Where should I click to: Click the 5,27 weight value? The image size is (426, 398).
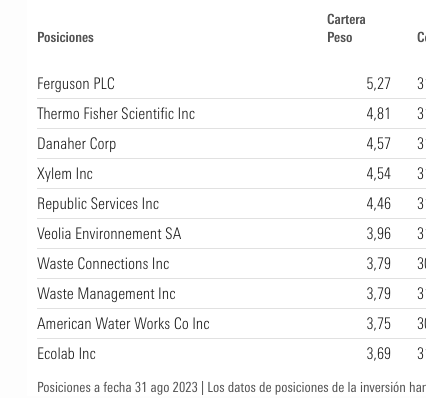[378, 84]
